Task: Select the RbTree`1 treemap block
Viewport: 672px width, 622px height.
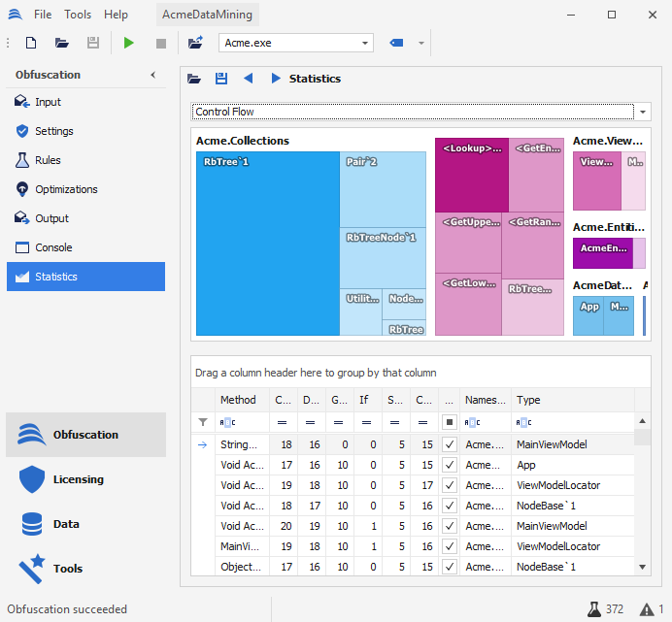Action: click(267, 243)
